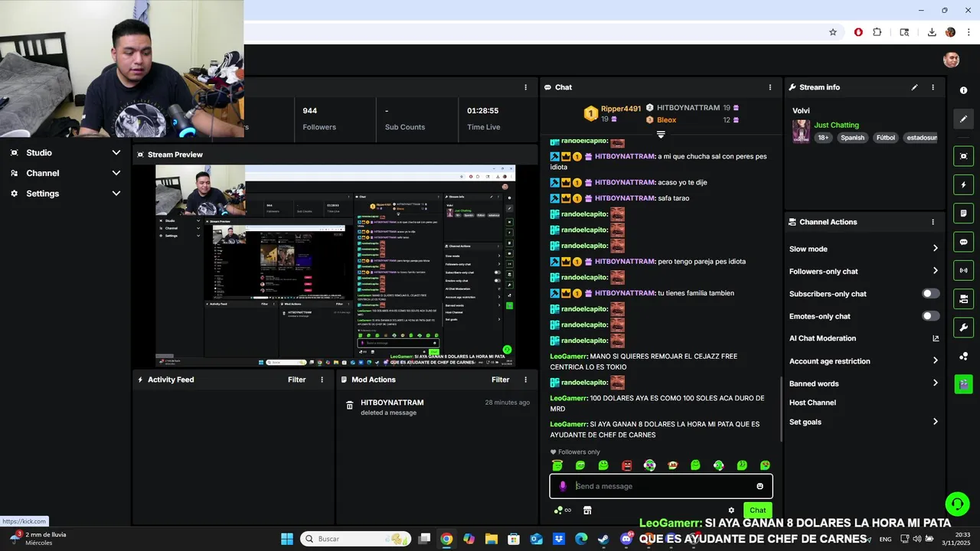Toggle Emotes-only chat switch
Image resolution: width=980 pixels, height=551 pixels.
click(x=930, y=316)
